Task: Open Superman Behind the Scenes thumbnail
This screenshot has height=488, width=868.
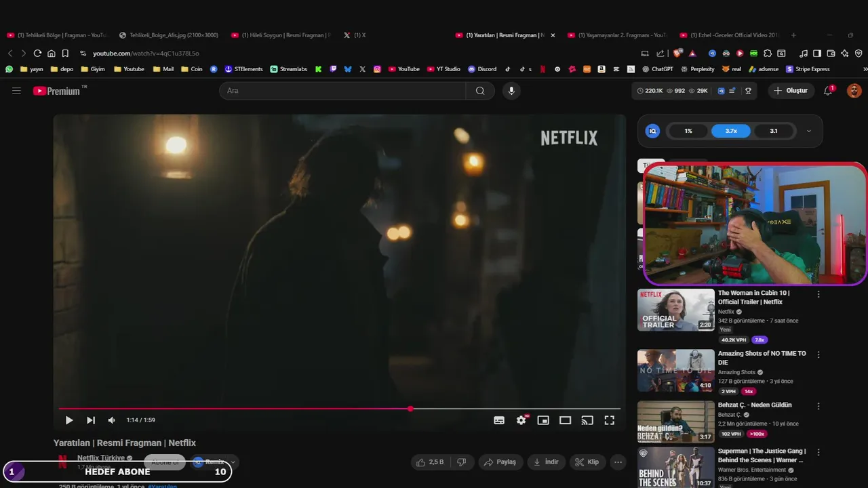Action: tap(675, 468)
